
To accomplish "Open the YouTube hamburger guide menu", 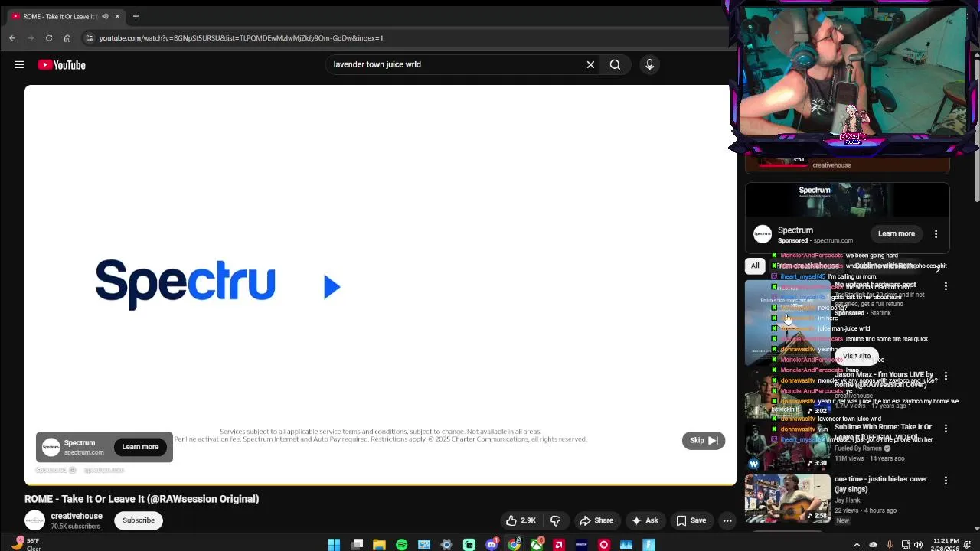I will tap(19, 65).
